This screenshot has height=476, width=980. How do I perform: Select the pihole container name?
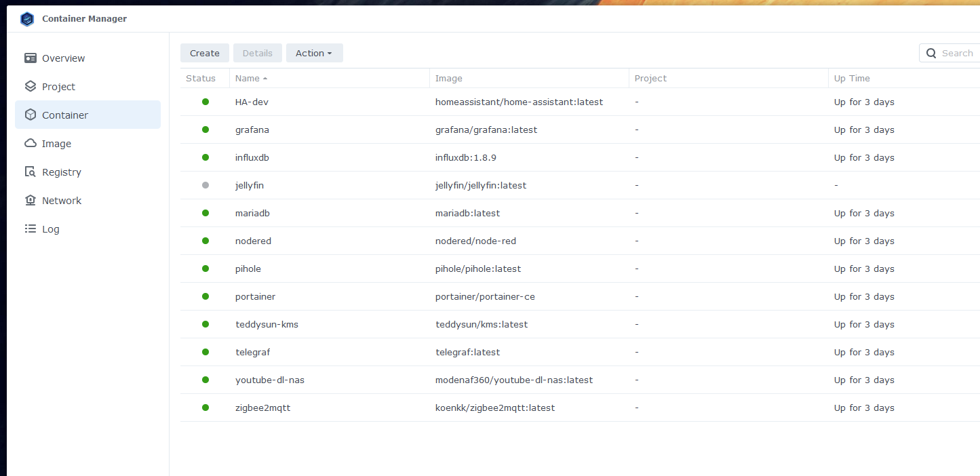click(x=248, y=269)
